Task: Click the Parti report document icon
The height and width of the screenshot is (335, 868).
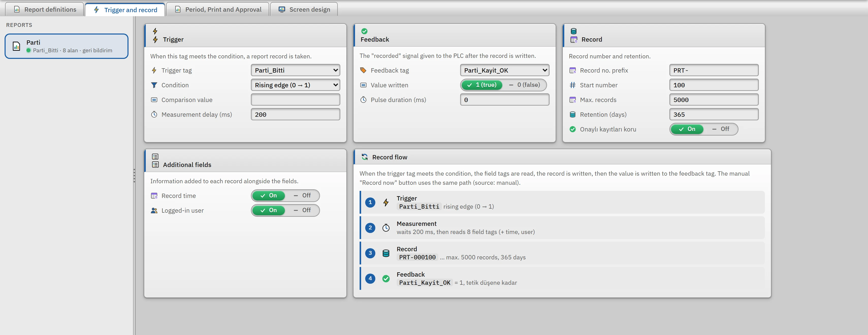Action: [16, 46]
